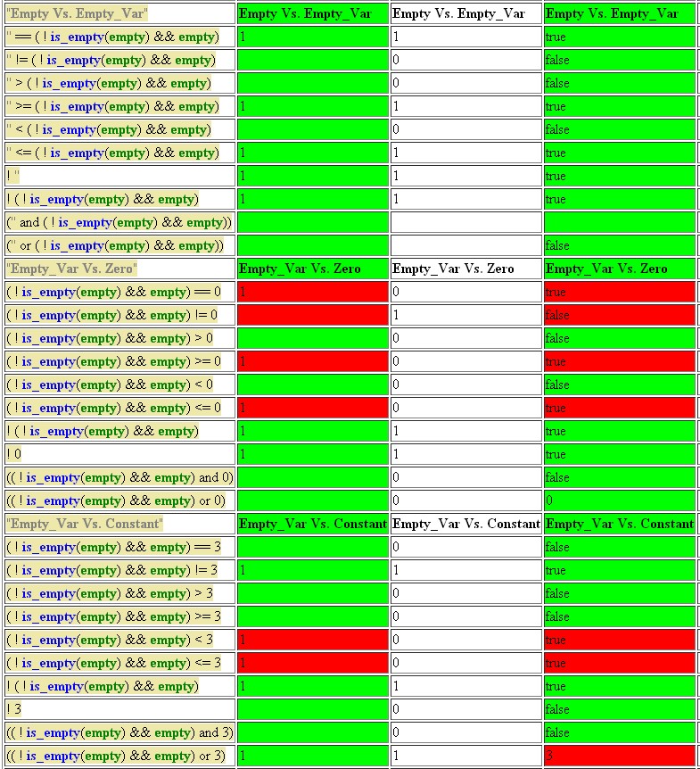Click the green "true" result in the "!= 3" row

619,570
